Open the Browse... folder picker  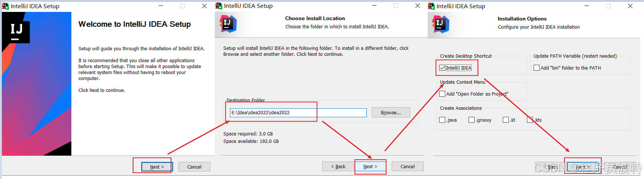pos(391,112)
